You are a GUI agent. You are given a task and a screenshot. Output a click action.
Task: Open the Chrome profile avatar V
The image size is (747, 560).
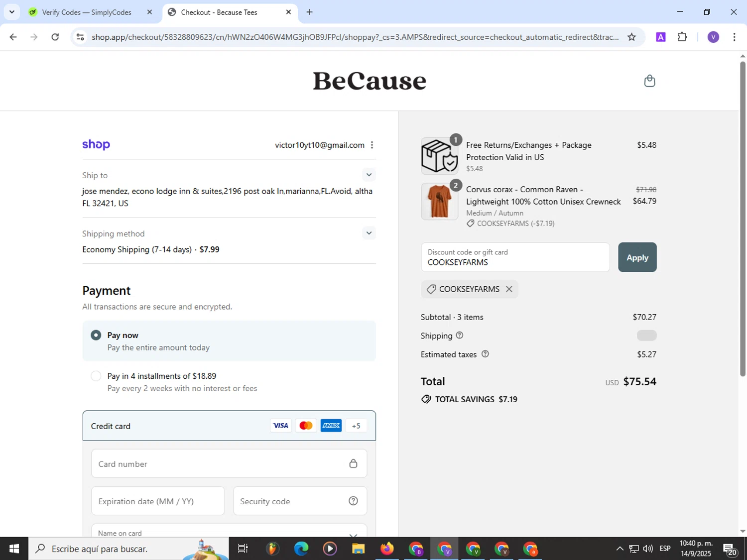[x=713, y=37]
